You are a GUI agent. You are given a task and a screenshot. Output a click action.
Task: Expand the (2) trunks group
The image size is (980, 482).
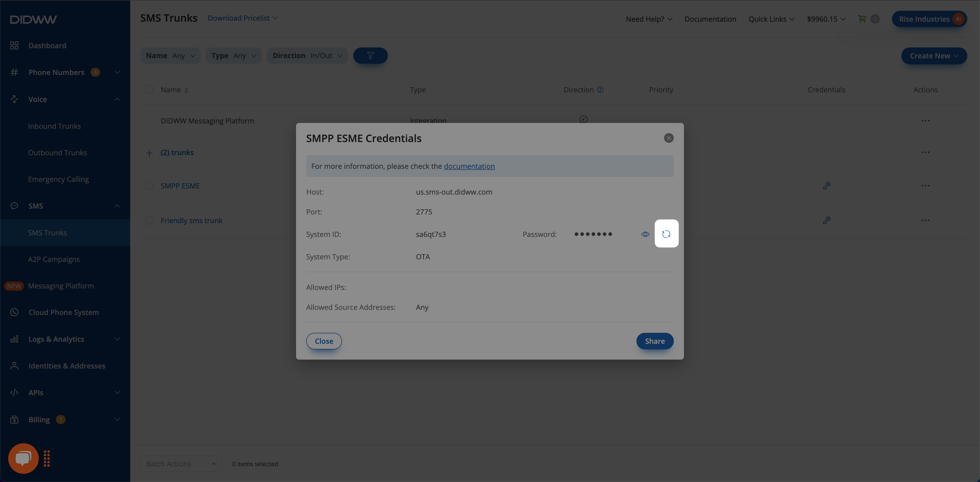pos(149,153)
